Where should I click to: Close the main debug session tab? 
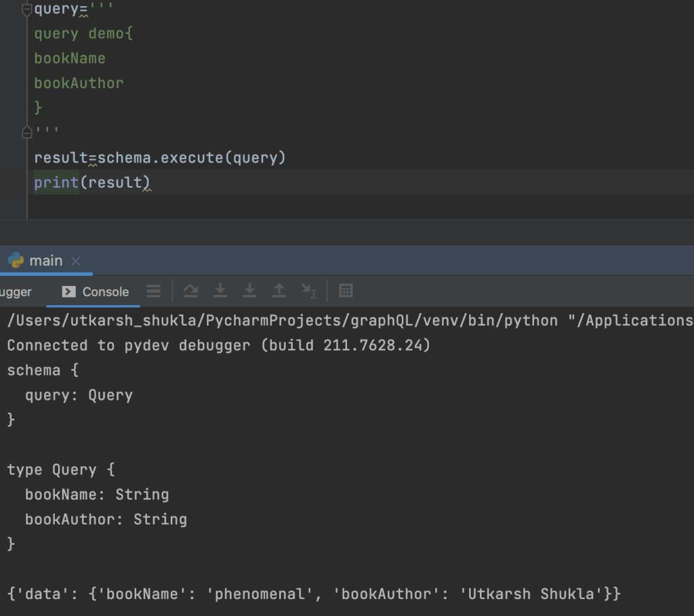[x=76, y=261]
